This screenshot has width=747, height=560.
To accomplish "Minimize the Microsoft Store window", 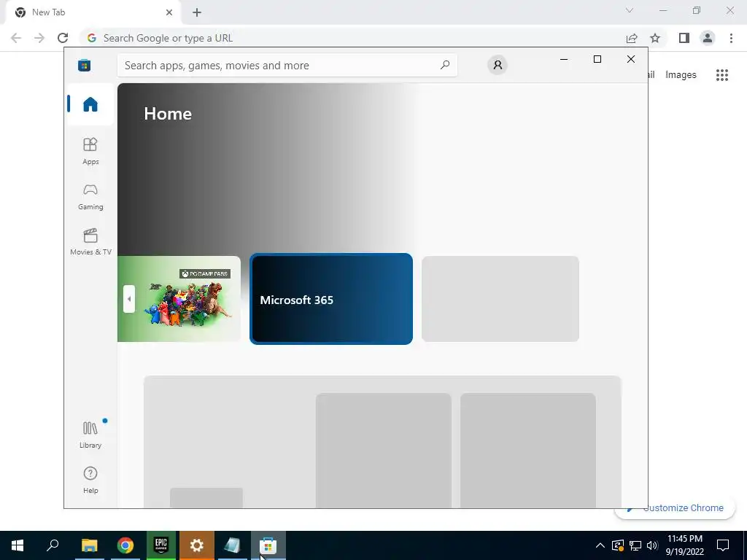I will click(564, 59).
